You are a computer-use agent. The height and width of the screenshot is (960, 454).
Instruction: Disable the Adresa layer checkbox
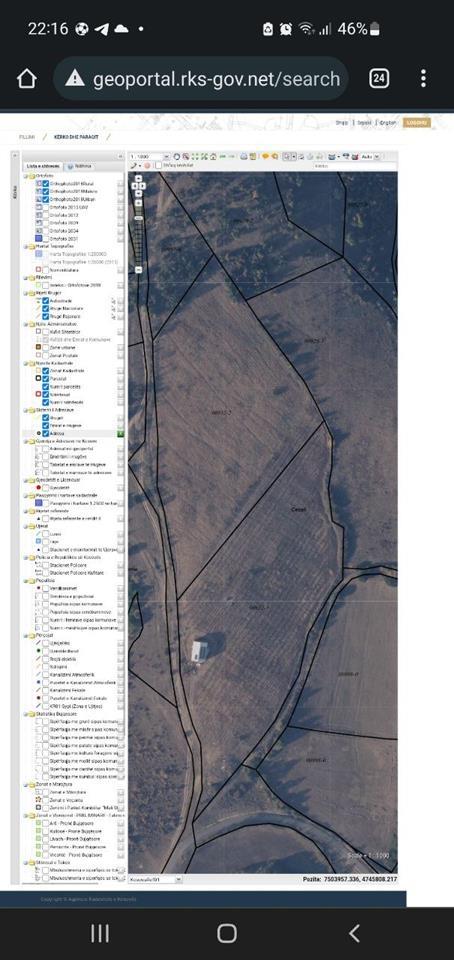45,433
